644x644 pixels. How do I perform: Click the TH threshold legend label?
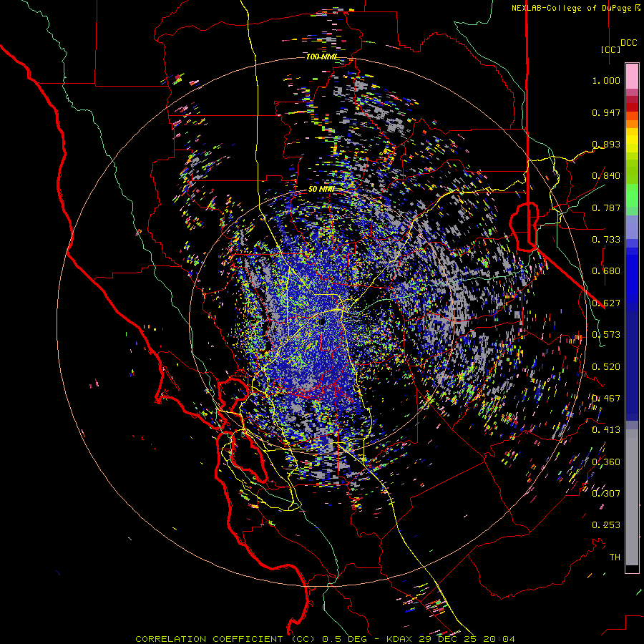(615, 557)
